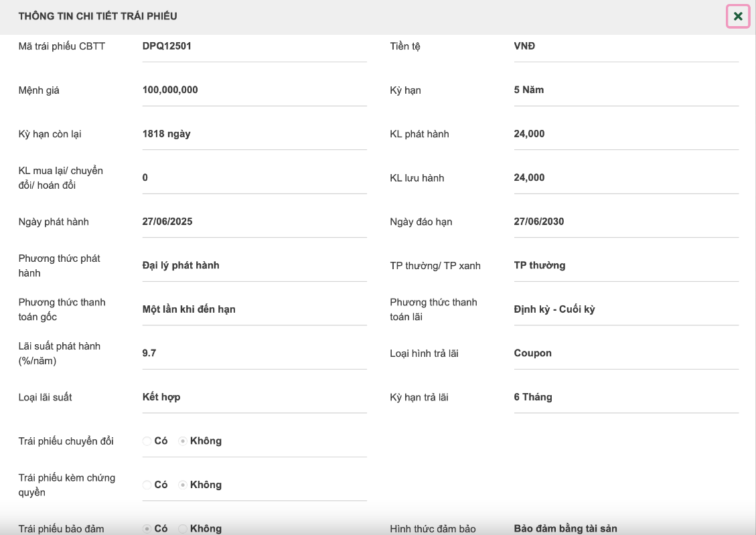Click the KL lưu hành value 24,000
The width and height of the screenshot is (756, 535).
point(530,178)
